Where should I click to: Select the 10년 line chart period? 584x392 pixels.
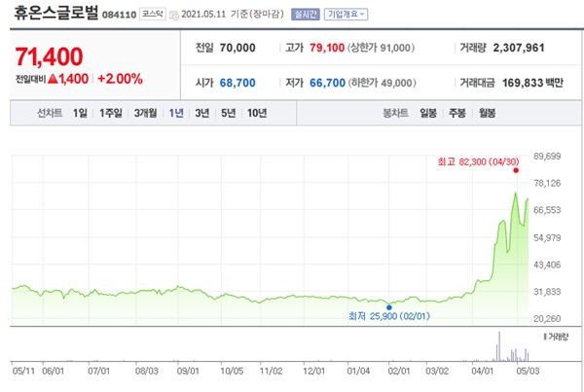tap(257, 113)
